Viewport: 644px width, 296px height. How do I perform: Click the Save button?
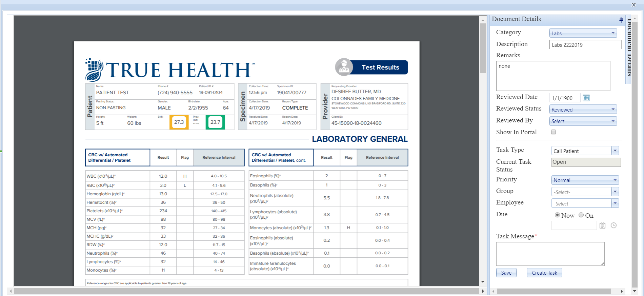coord(506,273)
